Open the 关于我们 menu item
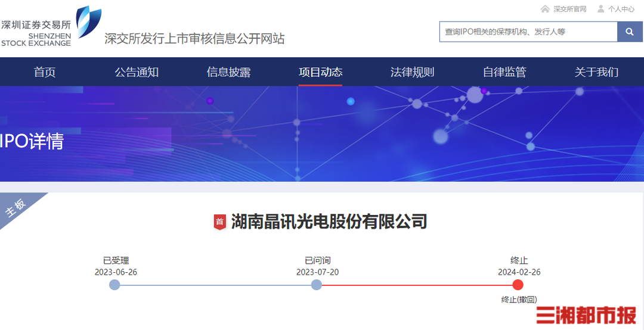This screenshot has height=330, width=644. point(596,72)
